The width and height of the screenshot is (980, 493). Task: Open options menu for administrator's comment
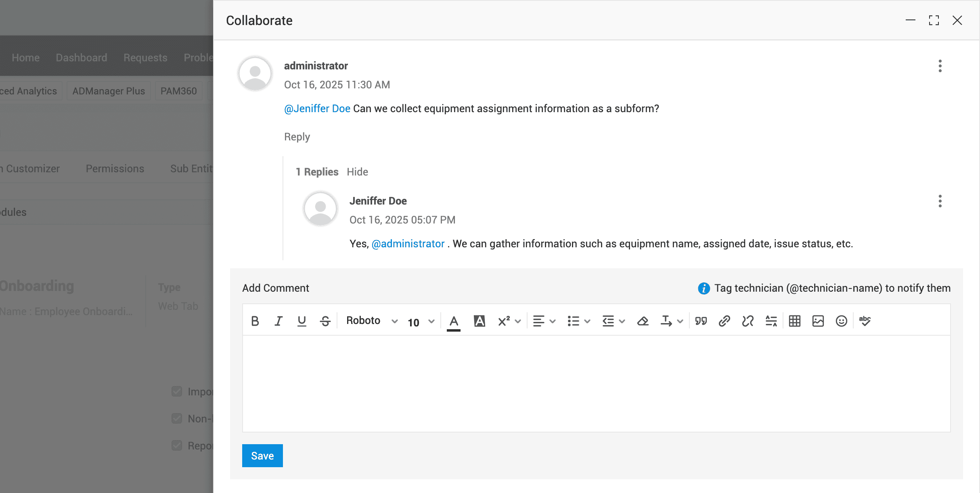940,66
